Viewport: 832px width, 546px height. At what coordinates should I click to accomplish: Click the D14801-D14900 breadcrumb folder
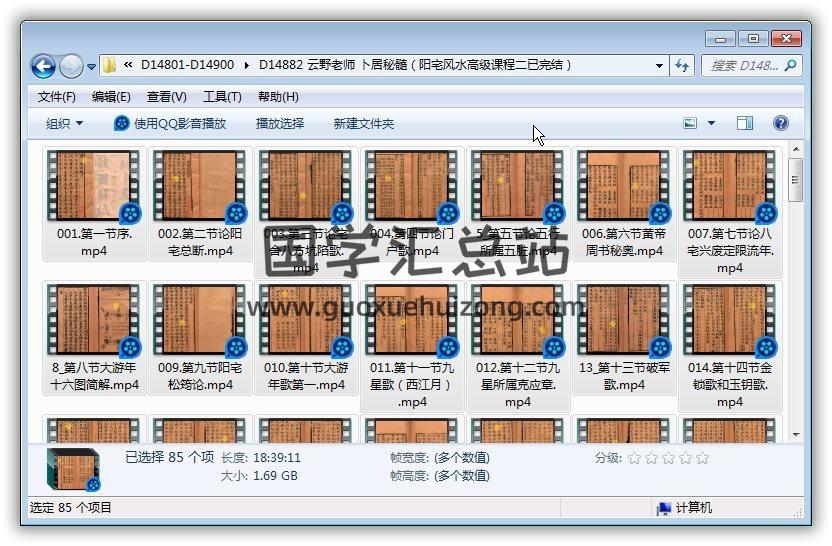pyautogui.click(x=187, y=65)
